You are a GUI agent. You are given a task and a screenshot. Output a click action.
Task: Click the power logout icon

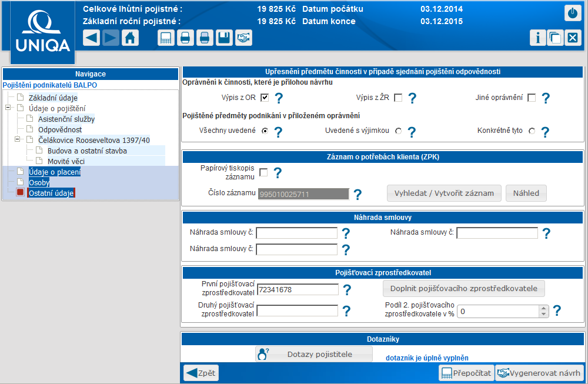pyautogui.click(x=573, y=13)
